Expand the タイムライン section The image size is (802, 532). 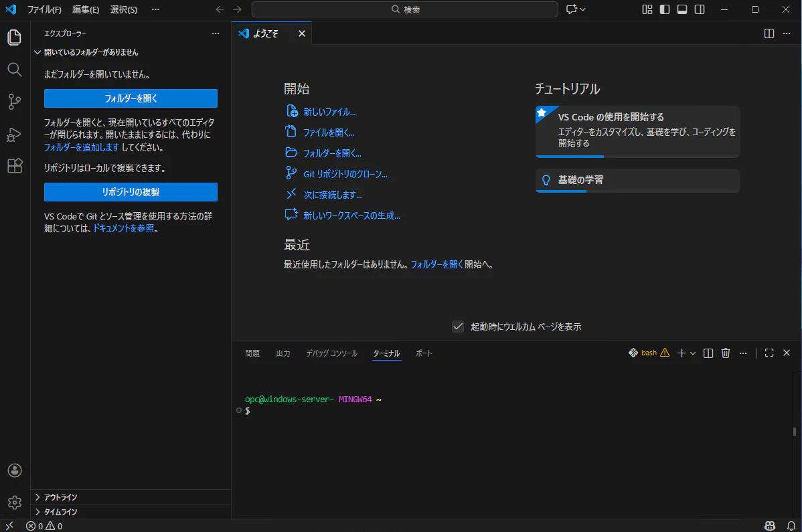pos(131,511)
